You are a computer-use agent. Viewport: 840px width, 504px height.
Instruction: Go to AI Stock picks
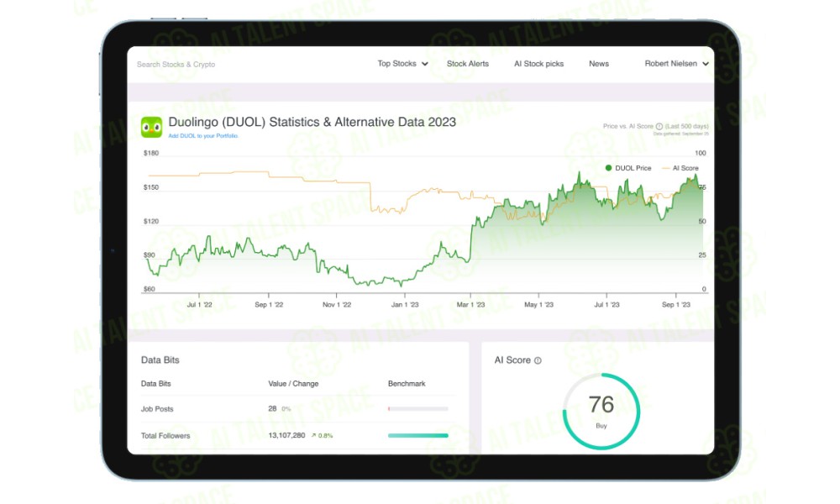pyautogui.click(x=539, y=64)
